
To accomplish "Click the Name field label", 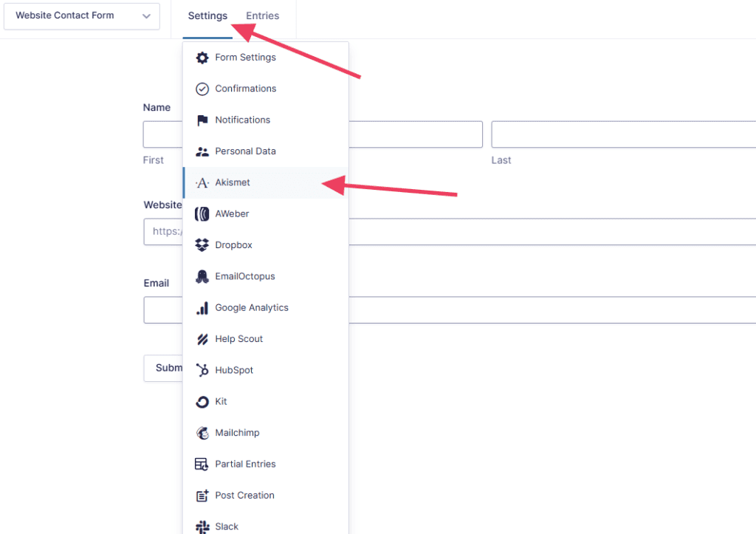I will click(x=157, y=108).
